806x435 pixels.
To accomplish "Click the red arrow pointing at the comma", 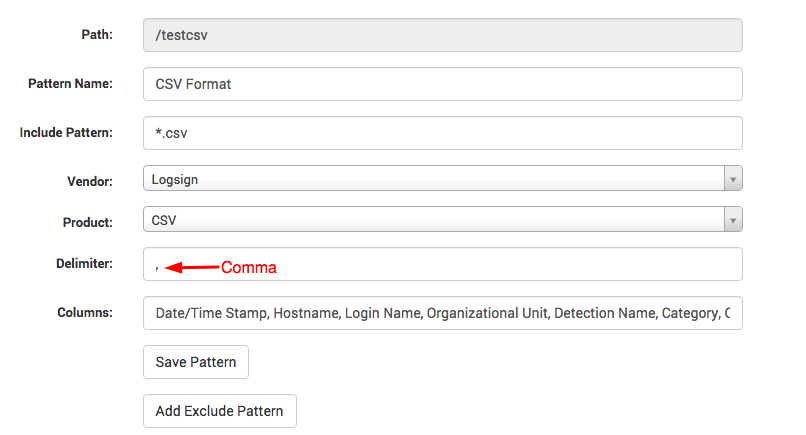I will tap(192, 267).
